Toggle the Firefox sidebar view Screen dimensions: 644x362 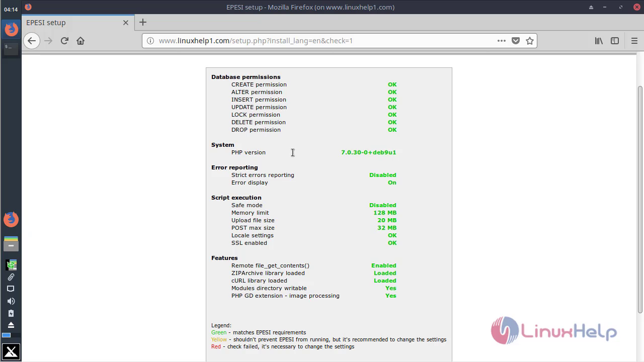[615, 41]
